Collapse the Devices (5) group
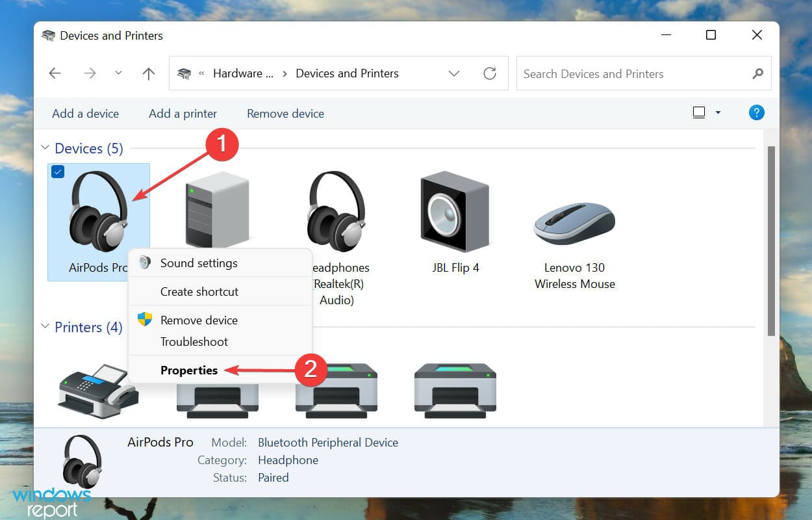 pos(45,148)
